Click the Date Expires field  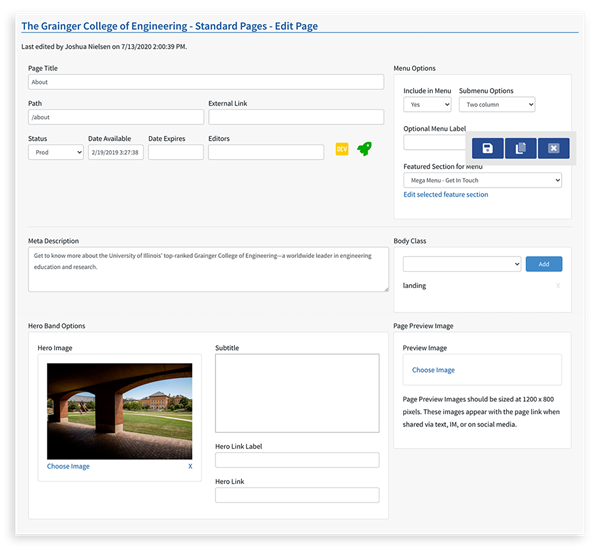pos(176,152)
